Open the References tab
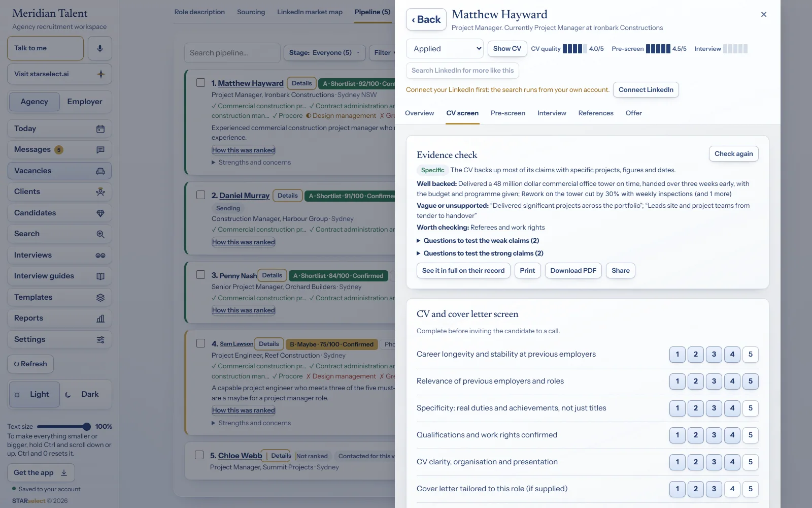The width and height of the screenshot is (812, 508). coord(596,113)
